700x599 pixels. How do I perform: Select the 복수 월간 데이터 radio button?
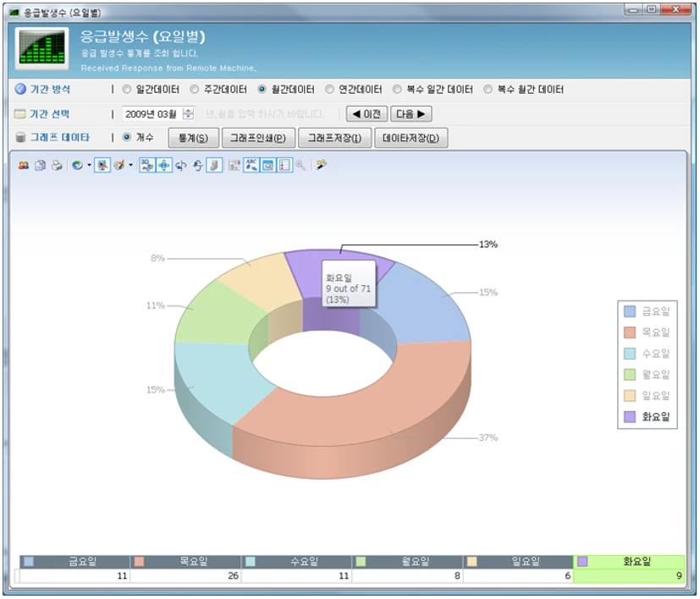pyautogui.click(x=488, y=90)
